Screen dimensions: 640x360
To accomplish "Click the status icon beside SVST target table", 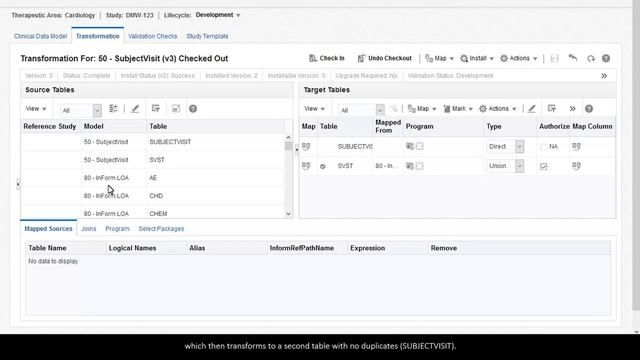I will (323, 167).
